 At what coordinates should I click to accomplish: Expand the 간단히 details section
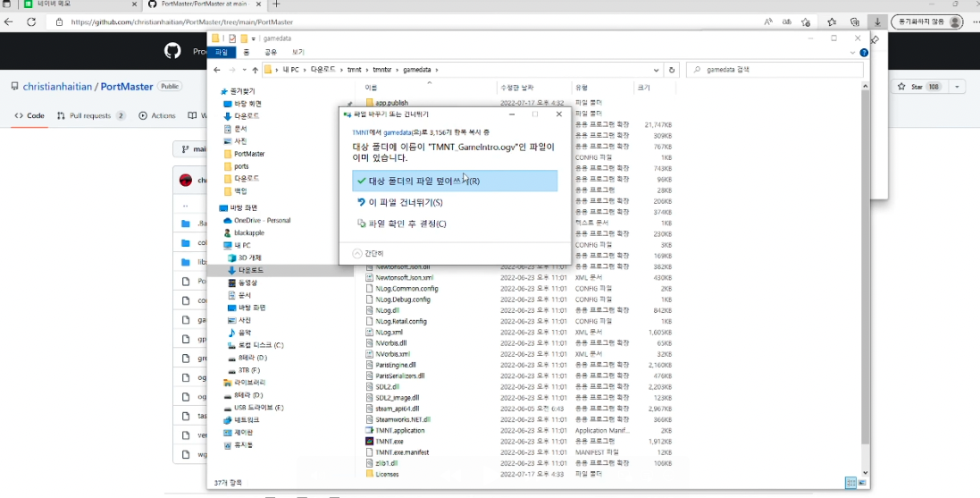pos(368,253)
